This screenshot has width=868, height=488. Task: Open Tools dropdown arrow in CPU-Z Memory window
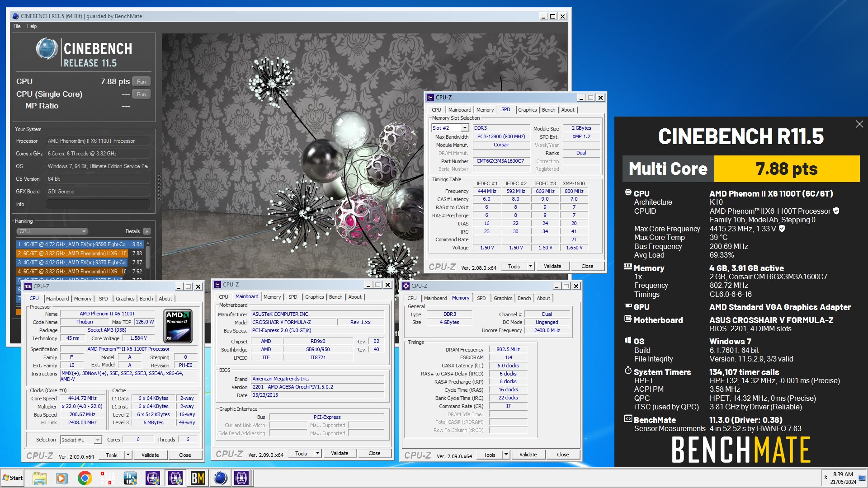[x=506, y=455]
